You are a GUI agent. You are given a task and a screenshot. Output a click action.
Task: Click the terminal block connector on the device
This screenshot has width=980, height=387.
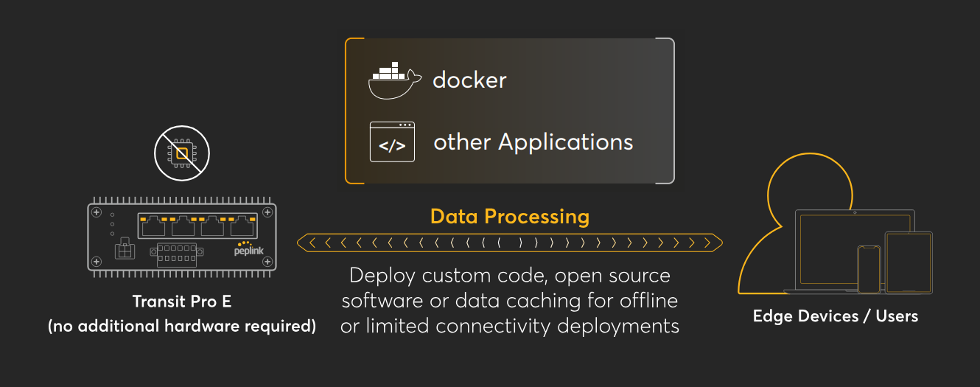coord(175,255)
